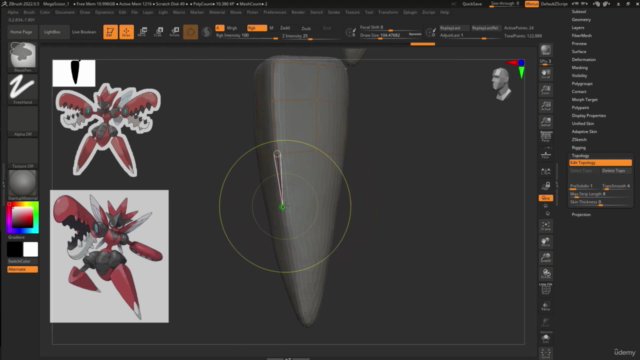Expand the Rigging section
Screen dimensions: 640x360
[579, 148]
